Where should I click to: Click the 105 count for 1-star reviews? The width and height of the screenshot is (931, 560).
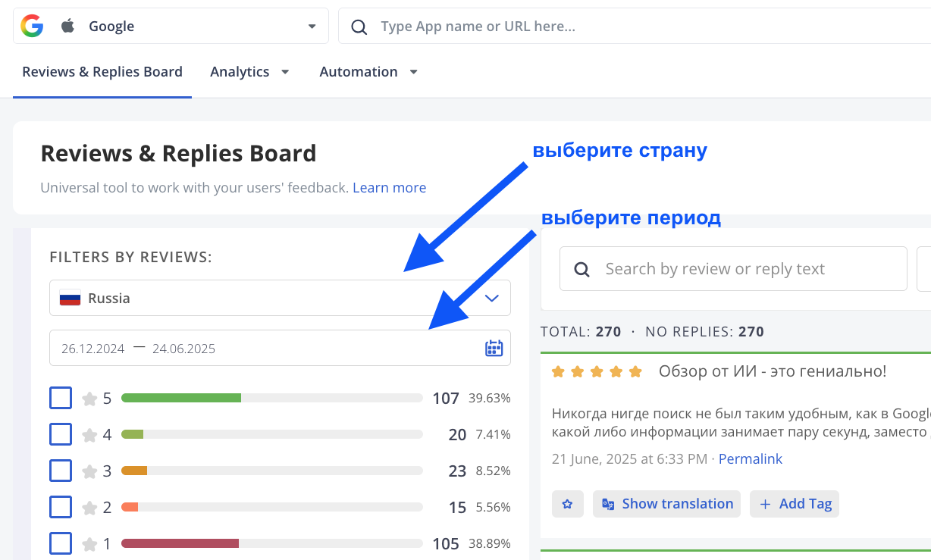446,543
